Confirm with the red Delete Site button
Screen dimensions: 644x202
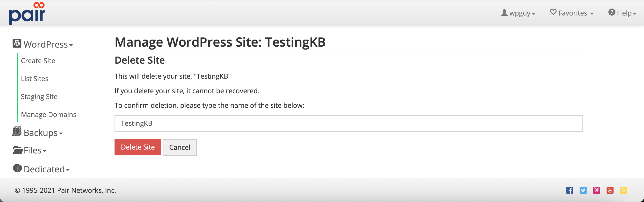click(x=138, y=147)
